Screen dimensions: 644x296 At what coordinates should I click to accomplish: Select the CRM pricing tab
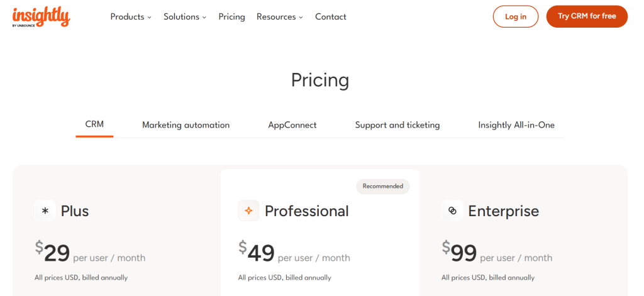coord(94,124)
